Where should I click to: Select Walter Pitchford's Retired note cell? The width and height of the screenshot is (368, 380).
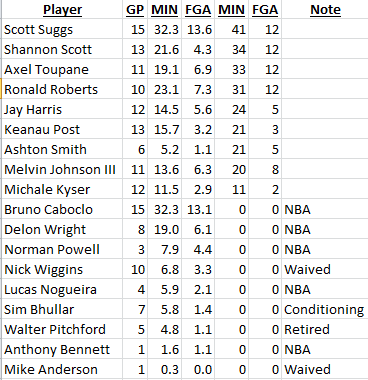pos(325,329)
